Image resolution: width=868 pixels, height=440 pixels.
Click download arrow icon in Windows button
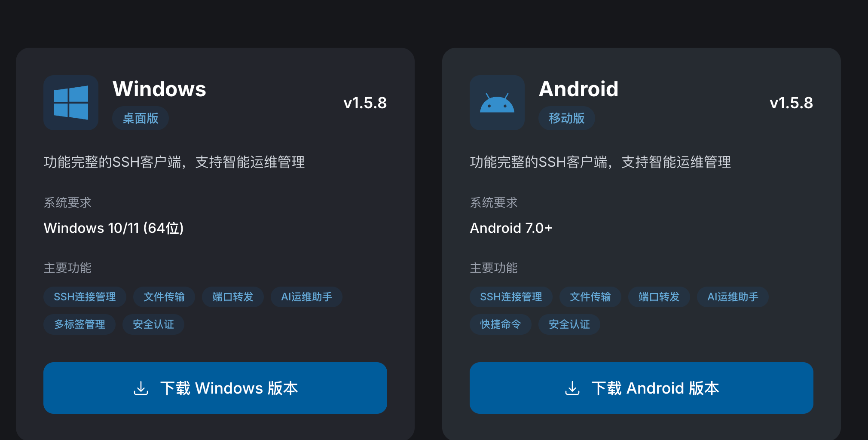pyautogui.click(x=141, y=388)
